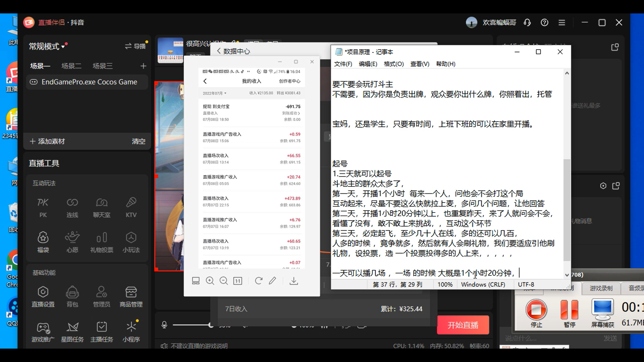The width and height of the screenshot is (644, 362).
Task: Rotate the image in the viewer
Action: (x=259, y=281)
